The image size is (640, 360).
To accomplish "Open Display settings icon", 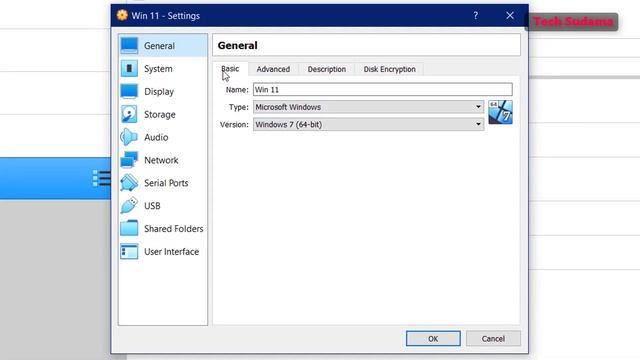I will click(129, 91).
